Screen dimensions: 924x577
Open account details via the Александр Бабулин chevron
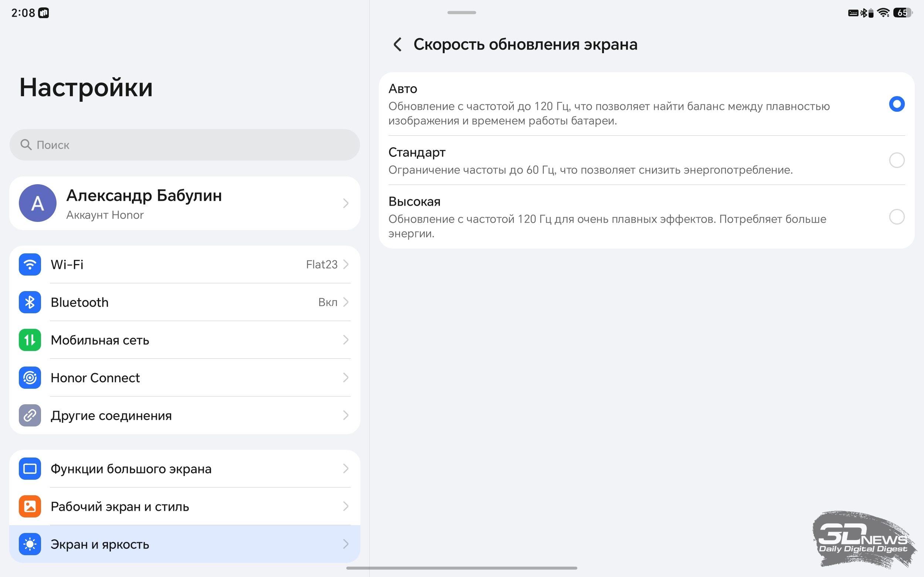pyautogui.click(x=346, y=203)
